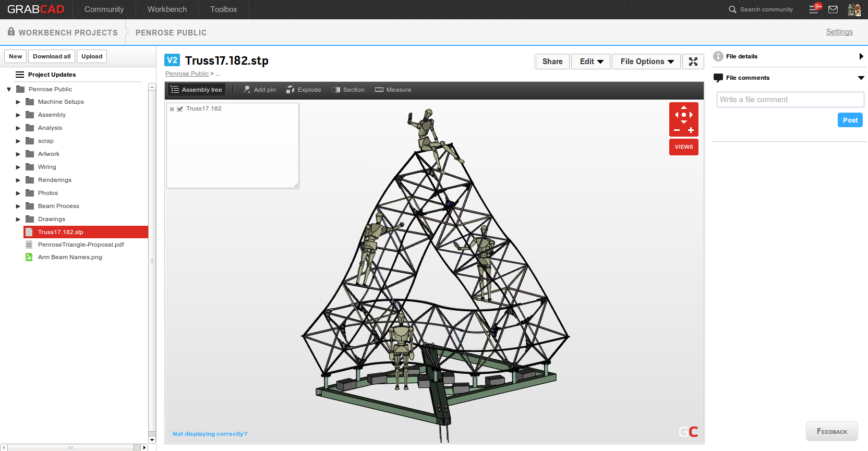Open the Not displaying correctly link
868x451 pixels.
point(210,434)
